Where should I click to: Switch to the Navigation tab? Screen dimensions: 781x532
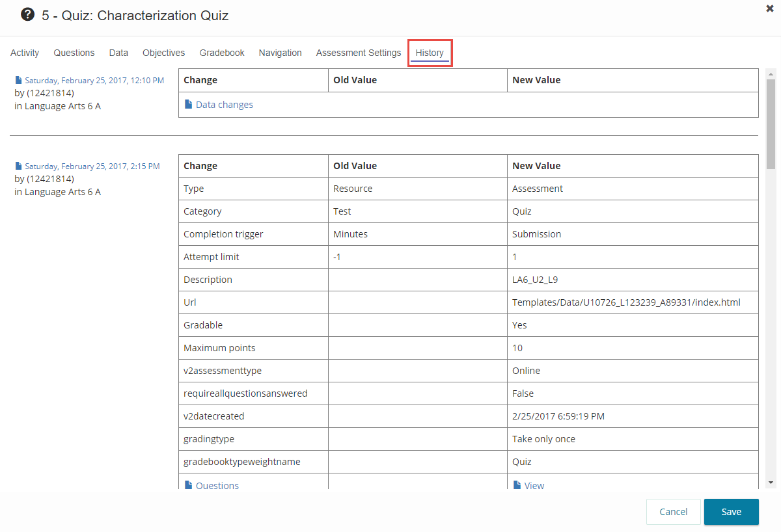click(280, 53)
